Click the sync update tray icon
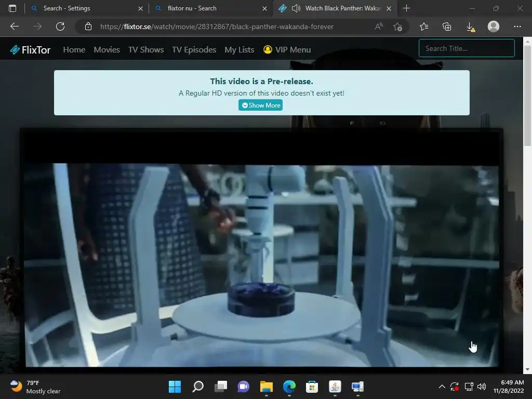 pyautogui.click(x=455, y=387)
